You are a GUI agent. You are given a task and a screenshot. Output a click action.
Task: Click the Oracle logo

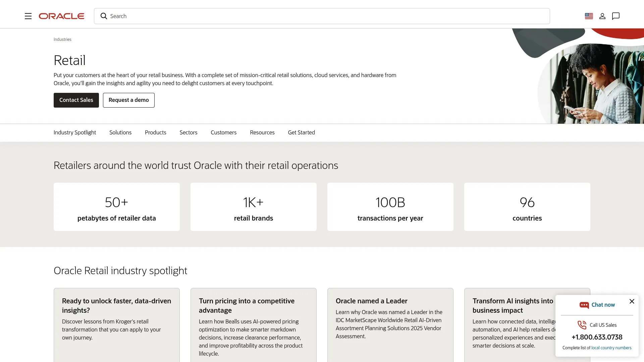click(x=61, y=16)
